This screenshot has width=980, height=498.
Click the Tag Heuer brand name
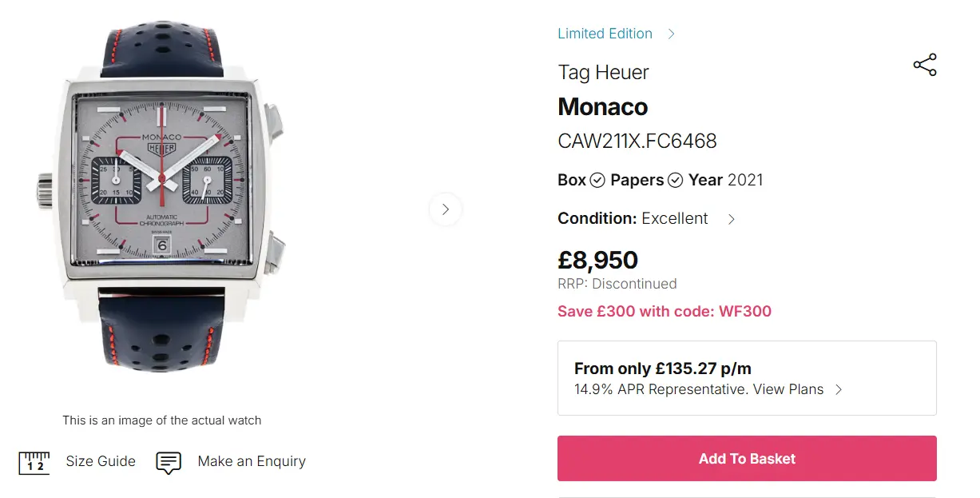click(603, 72)
